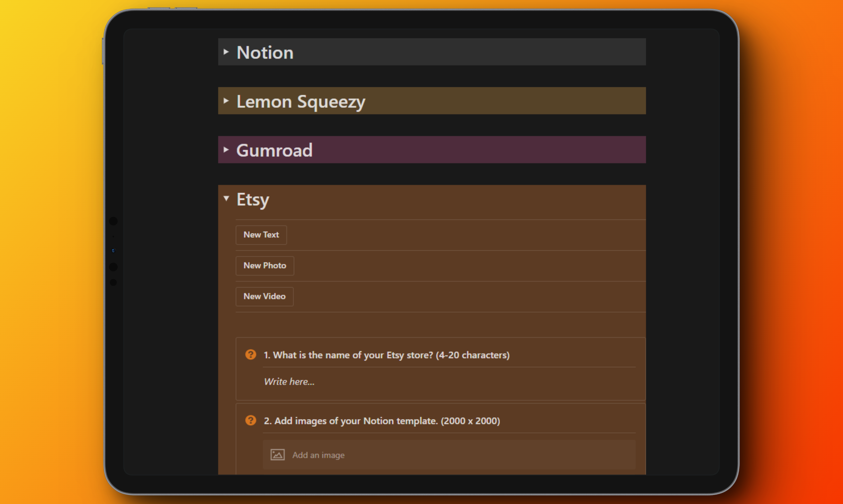Click the Lemon Squeezy heading text
Image resolution: width=843 pixels, height=504 pixels.
click(x=301, y=101)
